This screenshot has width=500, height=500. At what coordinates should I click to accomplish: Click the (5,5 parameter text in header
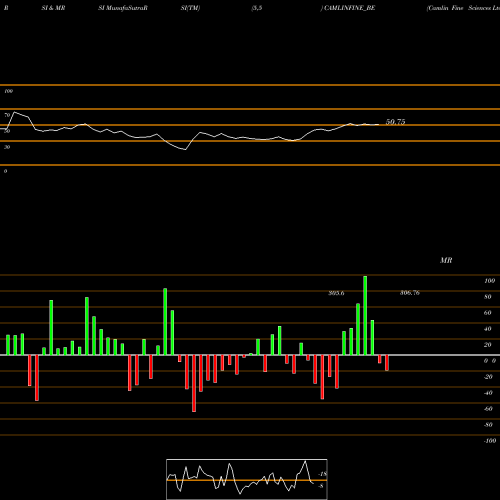pyautogui.click(x=257, y=8)
